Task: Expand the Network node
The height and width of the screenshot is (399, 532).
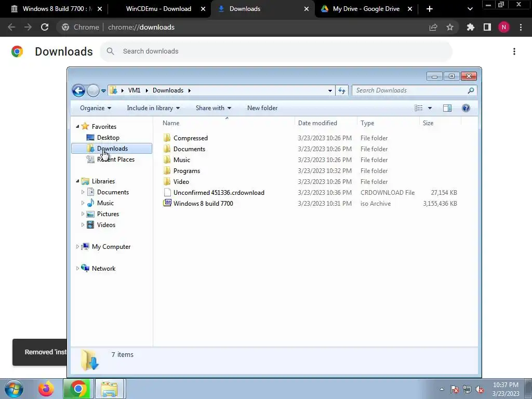Action: (x=77, y=269)
